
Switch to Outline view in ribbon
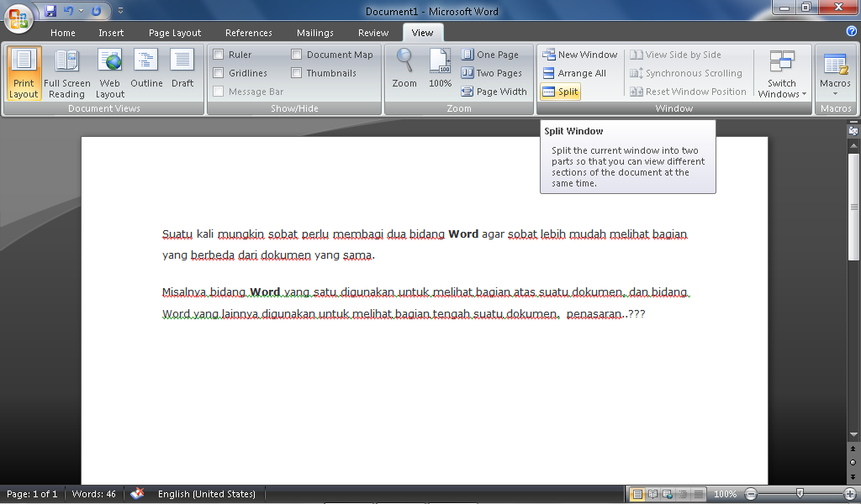(146, 69)
